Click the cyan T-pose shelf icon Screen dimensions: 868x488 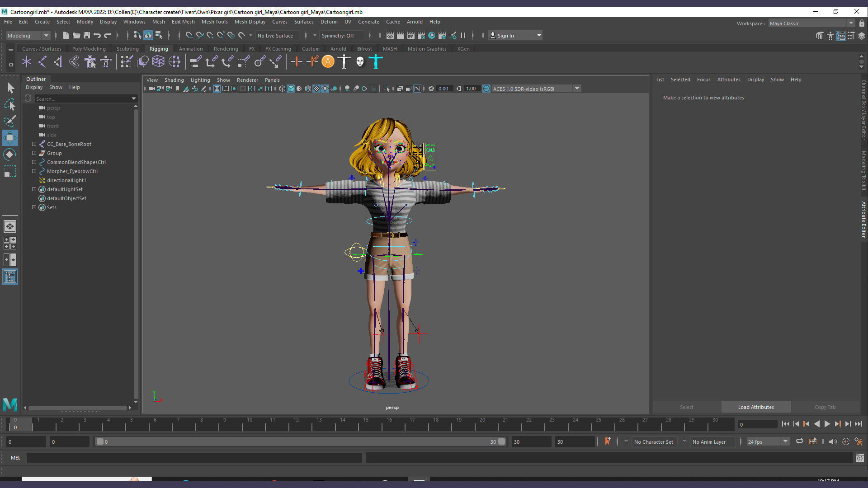(x=376, y=61)
